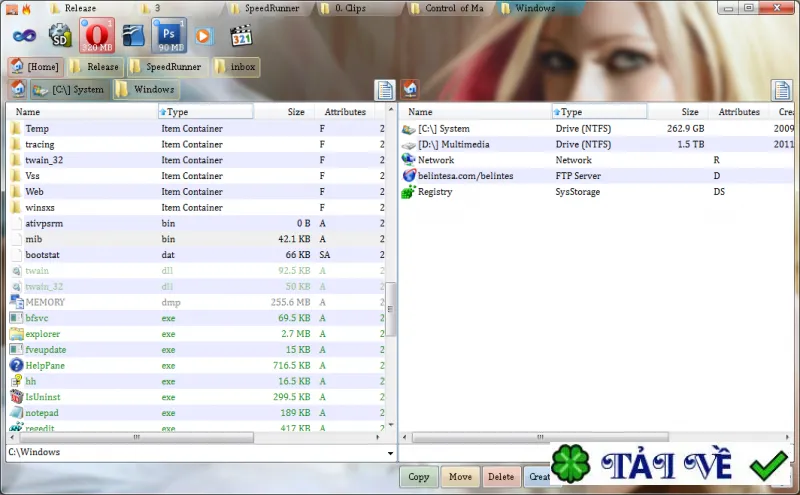Click the left pane vertical scrollbar thumb
The width and height of the screenshot is (800, 495).
(390, 309)
